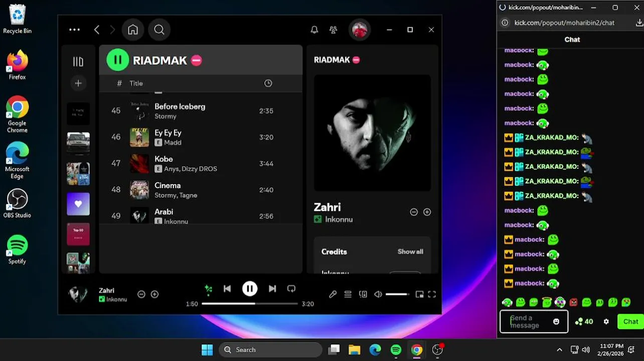Open the Spotify search
Viewport: 644px width, 361px height.
pyautogui.click(x=159, y=30)
